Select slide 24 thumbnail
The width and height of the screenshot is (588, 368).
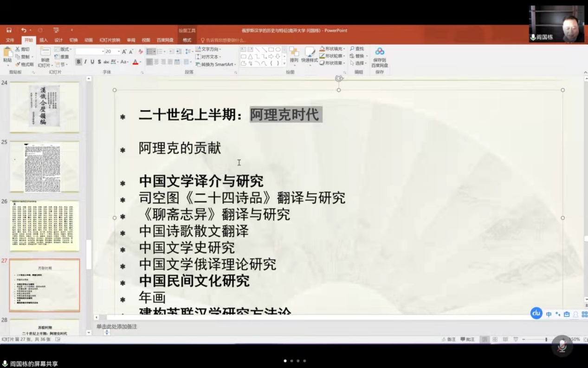(45, 107)
